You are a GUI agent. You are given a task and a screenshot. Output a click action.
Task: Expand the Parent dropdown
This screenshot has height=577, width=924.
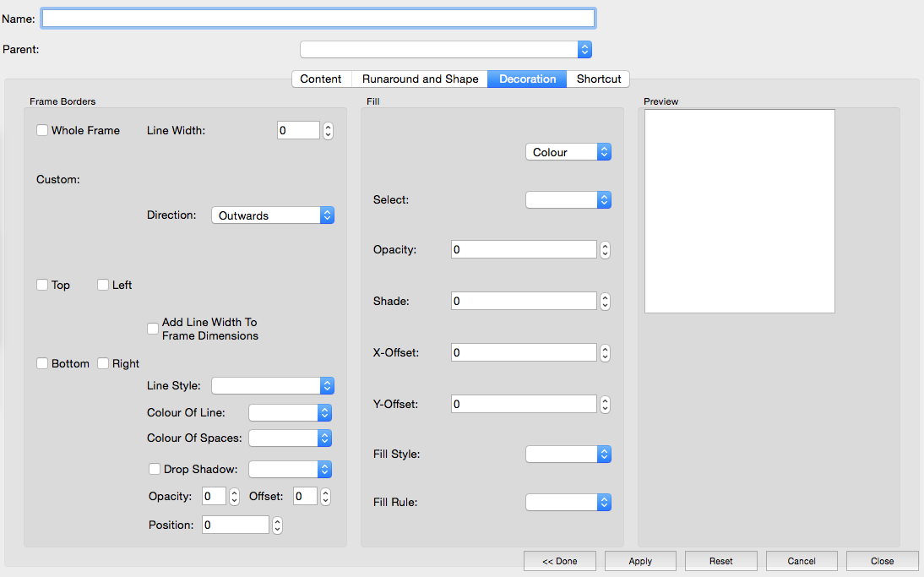[446, 49]
